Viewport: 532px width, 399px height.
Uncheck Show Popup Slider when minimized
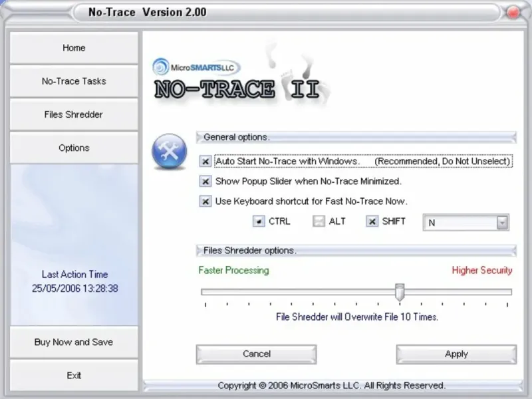[205, 181]
